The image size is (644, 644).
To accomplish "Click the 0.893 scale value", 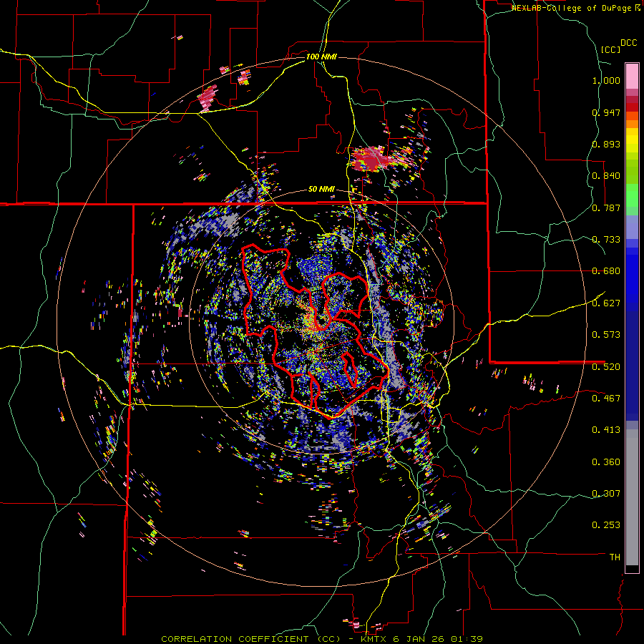I will click(x=606, y=144).
